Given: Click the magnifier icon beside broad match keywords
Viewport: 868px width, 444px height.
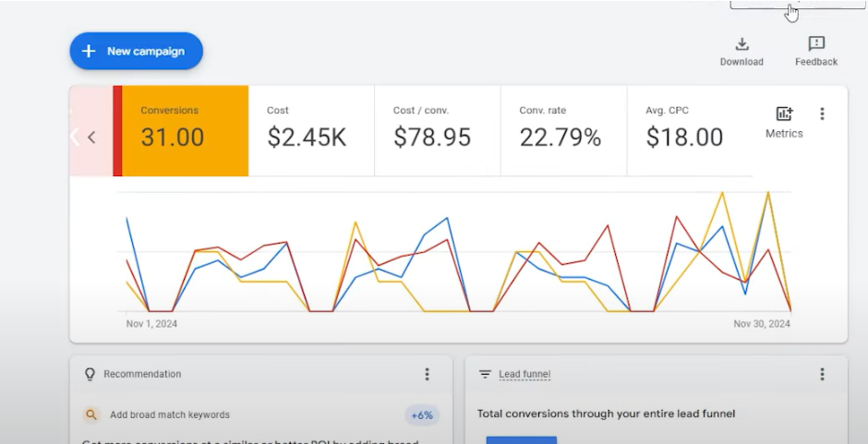Looking at the screenshot, I should pos(90,415).
